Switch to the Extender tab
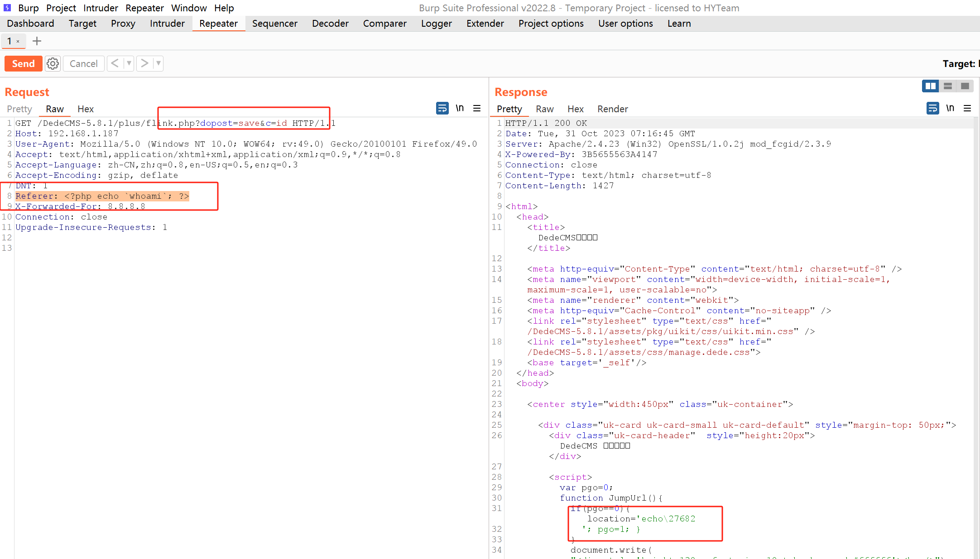 coord(485,24)
